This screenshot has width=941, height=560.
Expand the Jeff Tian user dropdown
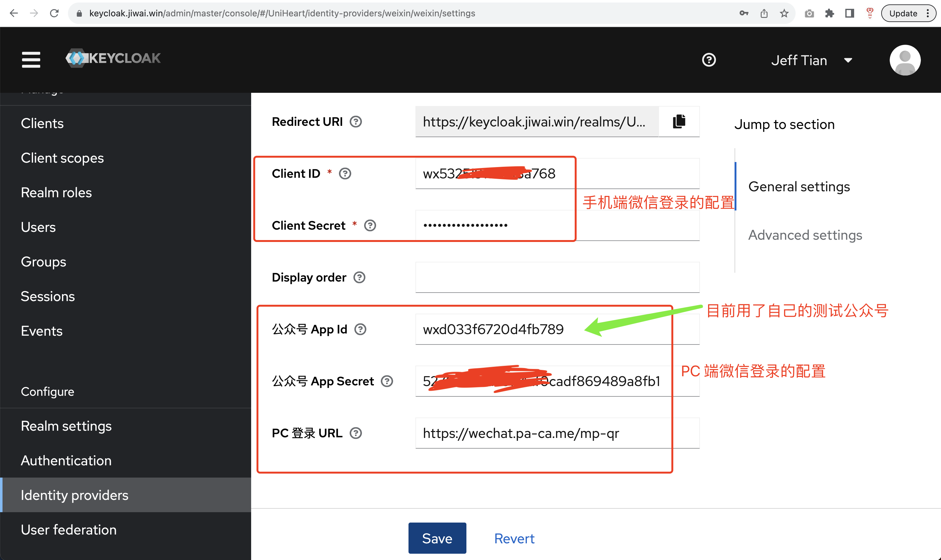click(x=812, y=60)
